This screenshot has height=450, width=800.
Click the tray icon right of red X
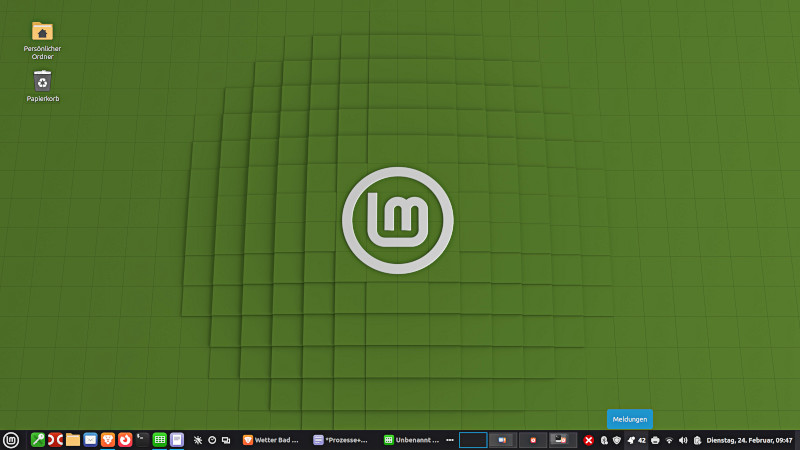(604, 440)
